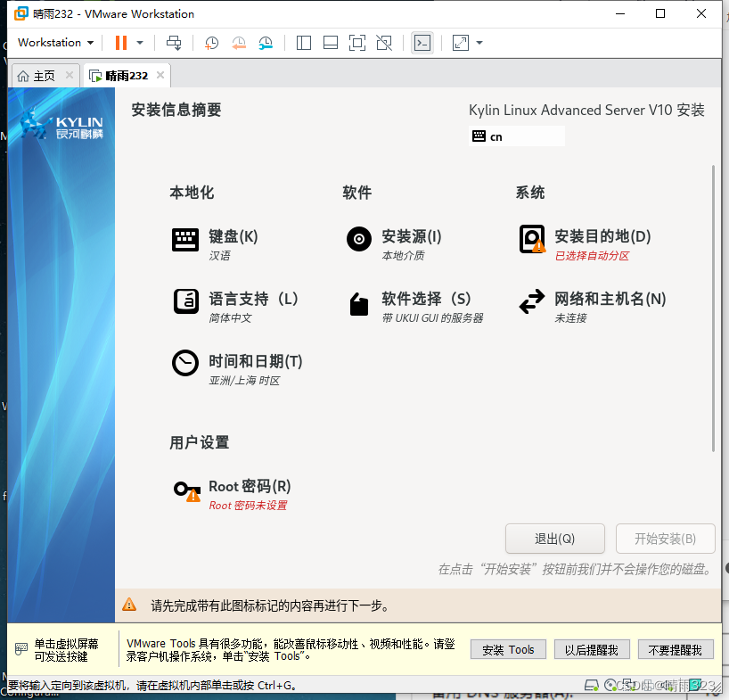This screenshot has width=729, height=700.
Task: Expand the stretch display dropdown arrow
Action: point(479,43)
